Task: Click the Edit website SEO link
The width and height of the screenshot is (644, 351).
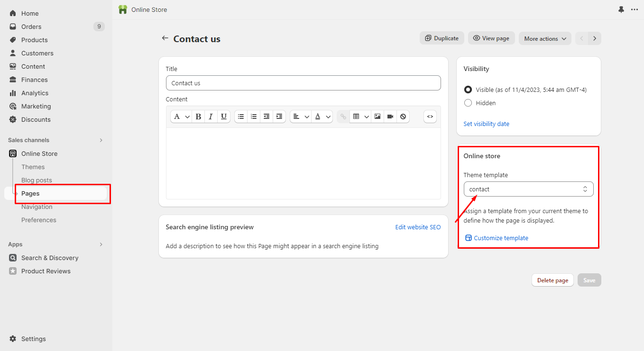Action: (418, 227)
